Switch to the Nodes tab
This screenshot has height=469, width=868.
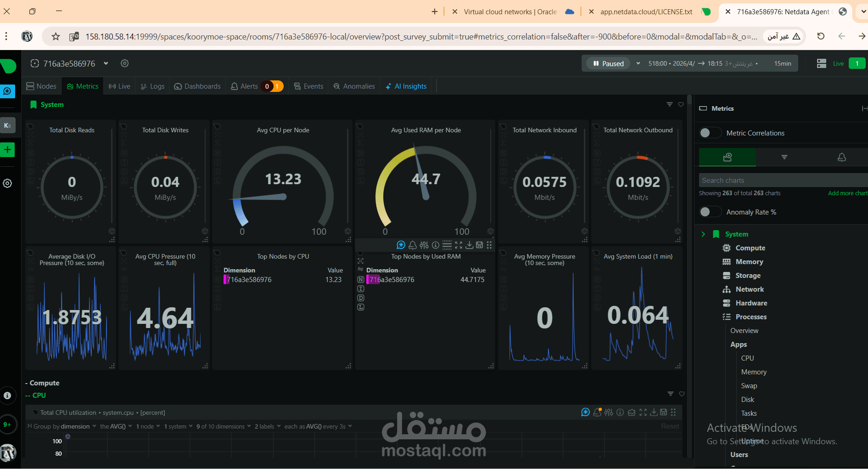[41, 86]
